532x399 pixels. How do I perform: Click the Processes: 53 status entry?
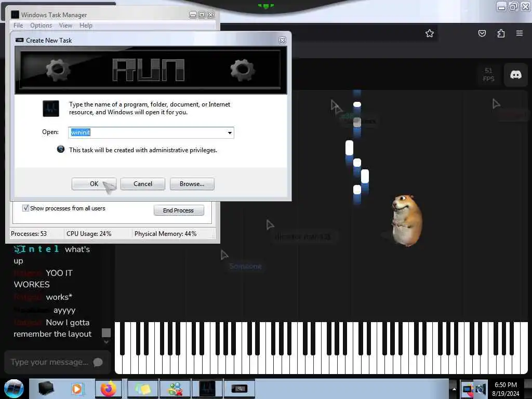point(29,234)
